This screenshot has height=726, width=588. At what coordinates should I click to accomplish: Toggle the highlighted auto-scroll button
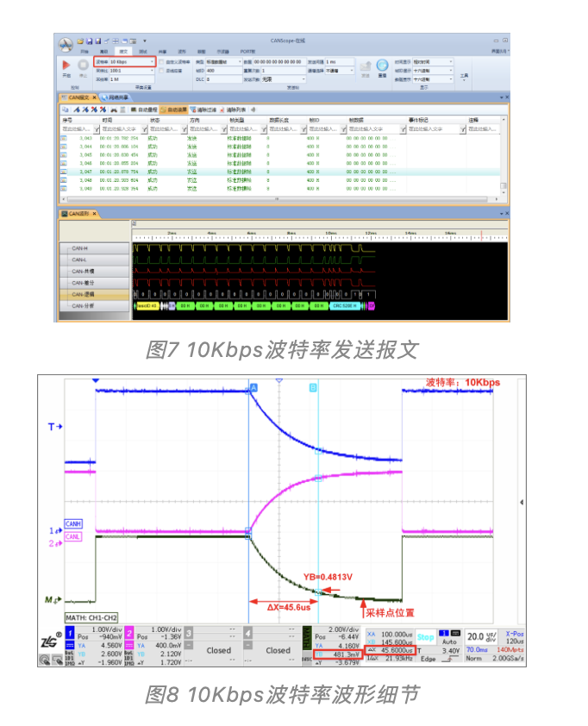[x=173, y=110]
